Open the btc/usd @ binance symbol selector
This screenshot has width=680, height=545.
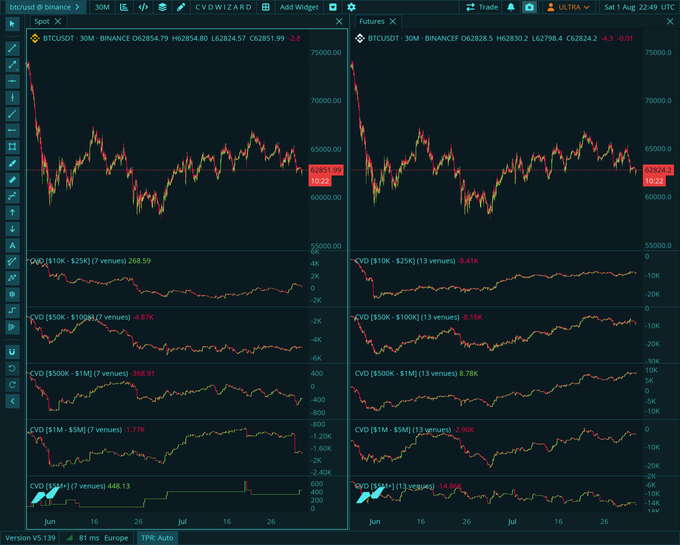pos(44,7)
